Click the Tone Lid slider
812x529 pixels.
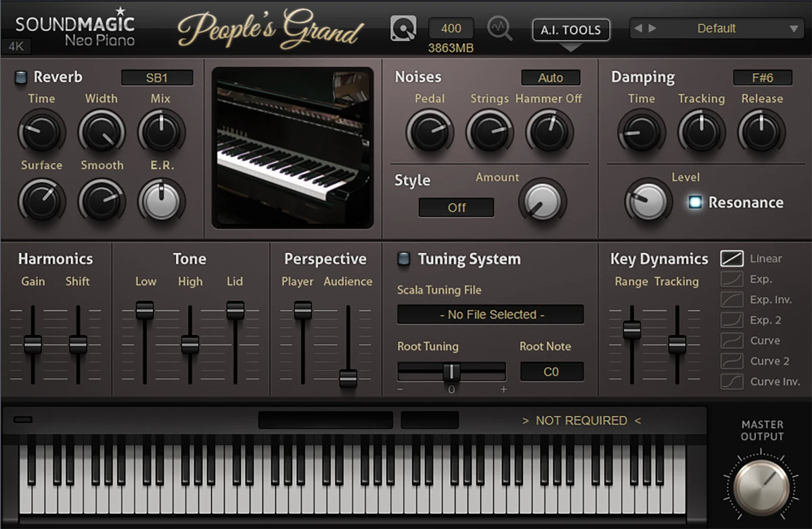pos(235,310)
